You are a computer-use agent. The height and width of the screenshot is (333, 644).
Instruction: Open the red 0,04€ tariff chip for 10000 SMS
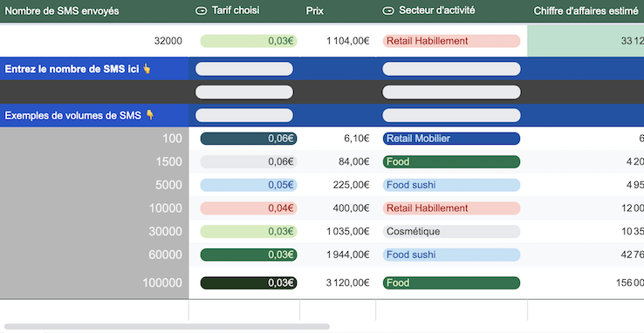click(249, 208)
